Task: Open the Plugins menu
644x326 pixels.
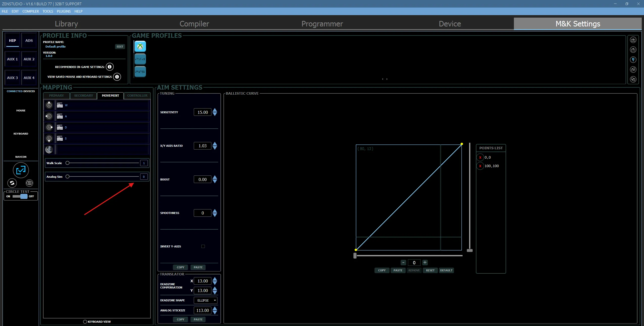Action: pyautogui.click(x=64, y=11)
